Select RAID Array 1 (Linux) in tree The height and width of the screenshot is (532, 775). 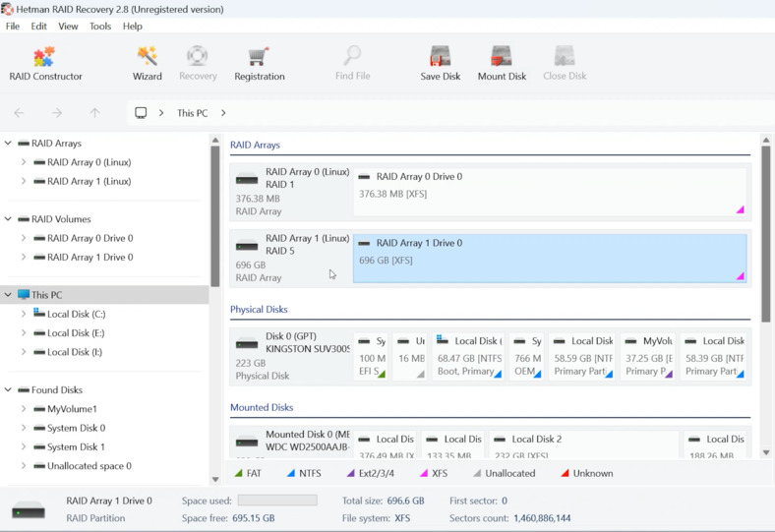[x=89, y=181]
